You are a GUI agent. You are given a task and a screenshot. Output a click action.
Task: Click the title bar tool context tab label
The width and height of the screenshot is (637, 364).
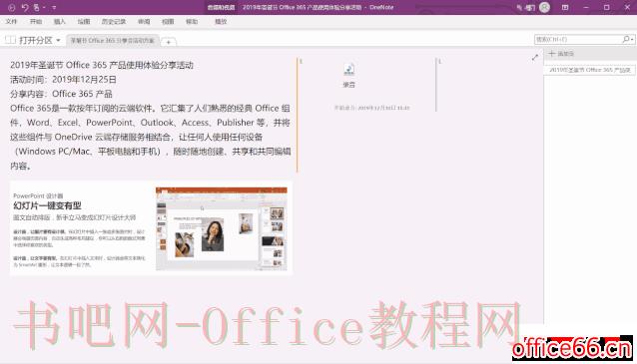click(x=221, y=7)
